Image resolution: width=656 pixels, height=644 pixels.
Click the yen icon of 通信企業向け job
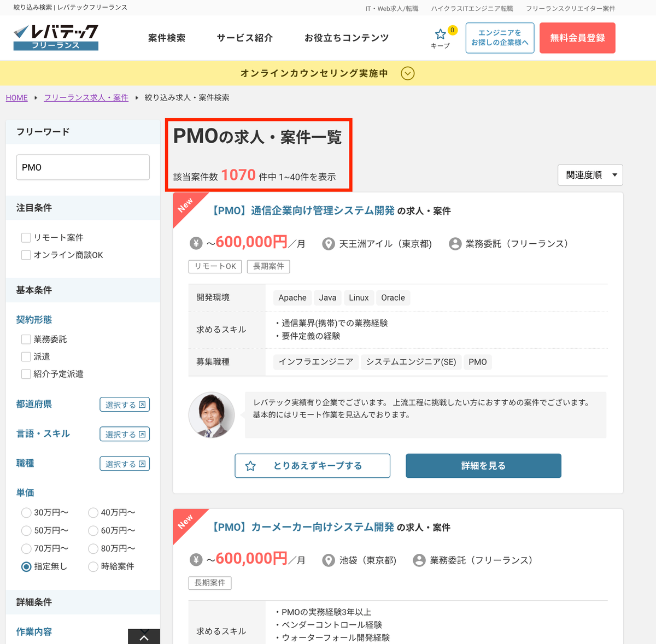click(196, 244)
